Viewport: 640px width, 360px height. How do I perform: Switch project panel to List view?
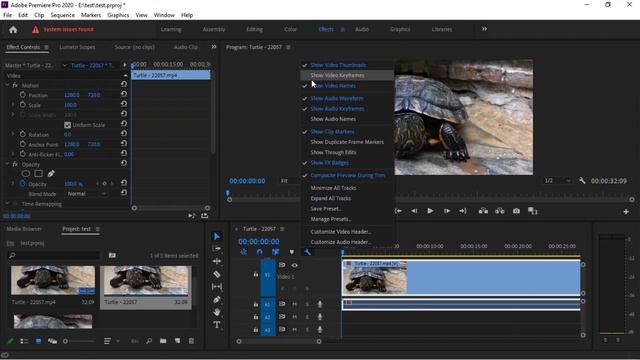coord(24,341)
